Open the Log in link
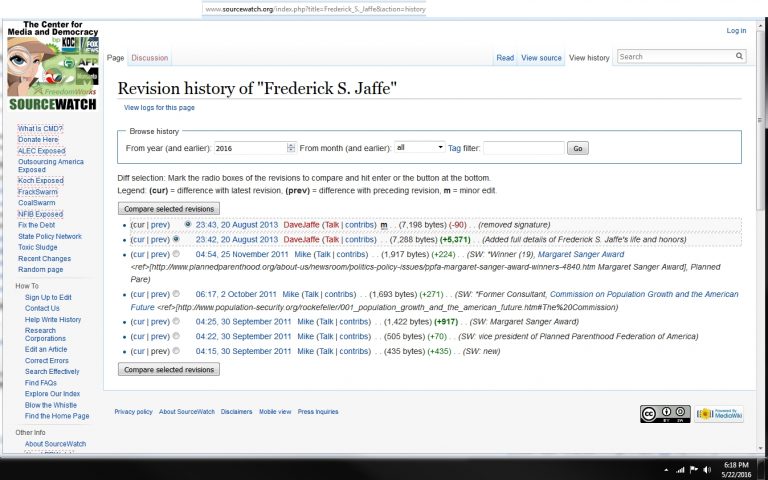Viewport: 768px width, 480px height. coord(736,31)
